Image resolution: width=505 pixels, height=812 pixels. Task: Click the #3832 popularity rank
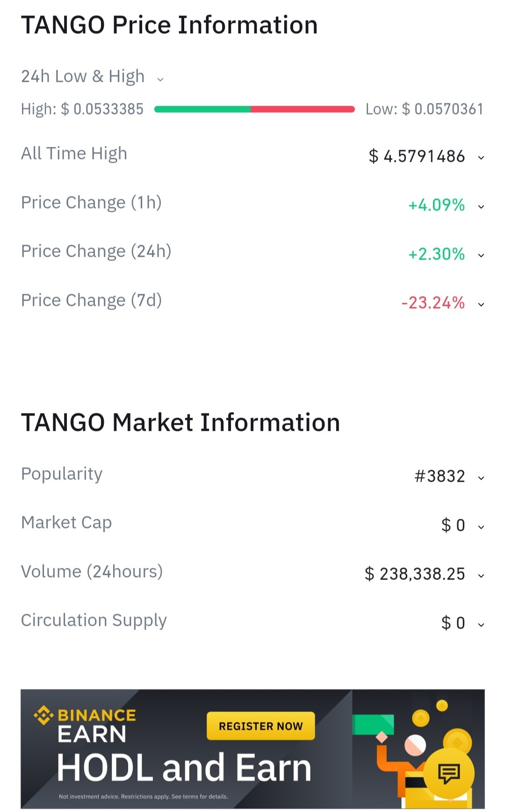(440, 476)
